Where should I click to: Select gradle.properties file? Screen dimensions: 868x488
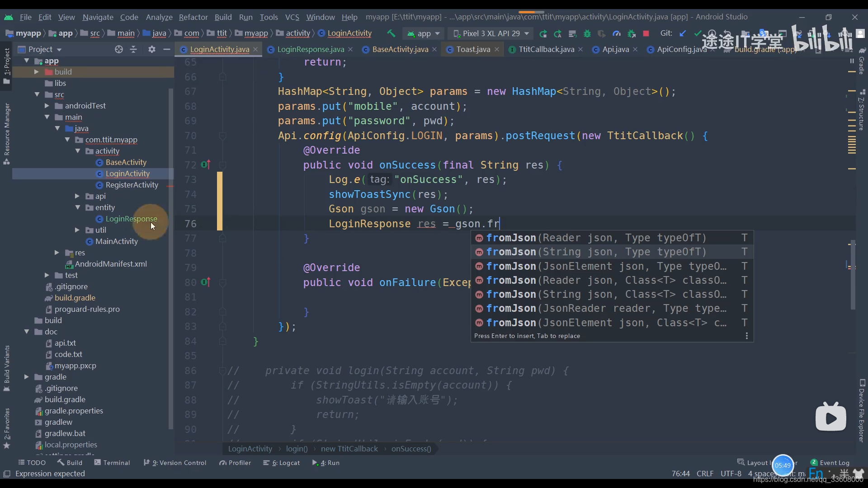point(74,411)
